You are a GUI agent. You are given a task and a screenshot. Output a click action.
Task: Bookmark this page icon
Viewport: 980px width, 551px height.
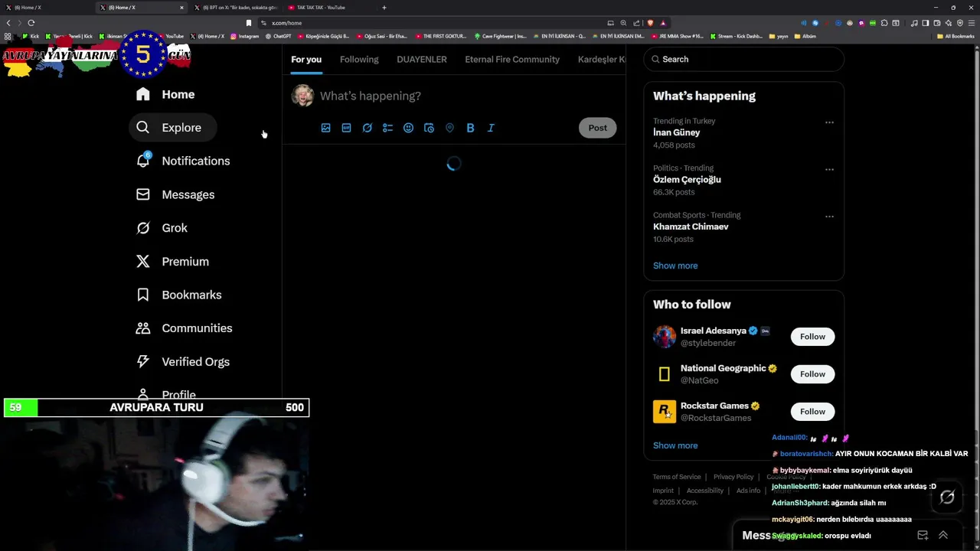[x=248, y=23]
